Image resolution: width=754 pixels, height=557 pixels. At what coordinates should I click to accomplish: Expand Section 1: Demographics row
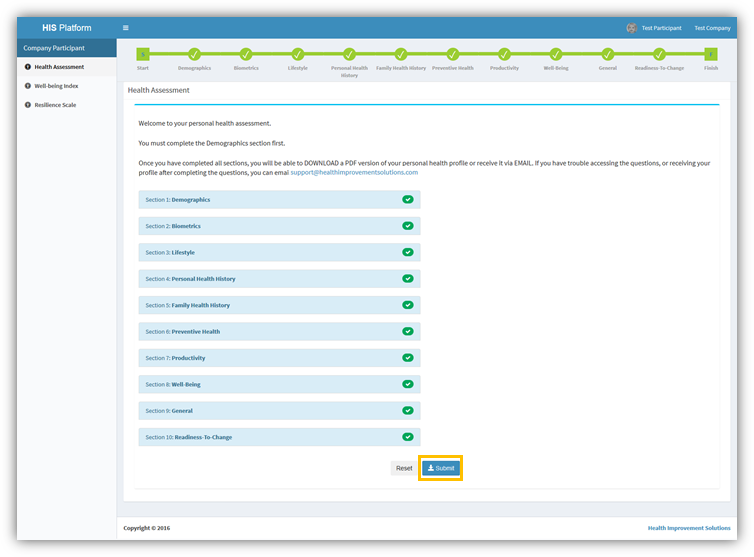[279, 200]
